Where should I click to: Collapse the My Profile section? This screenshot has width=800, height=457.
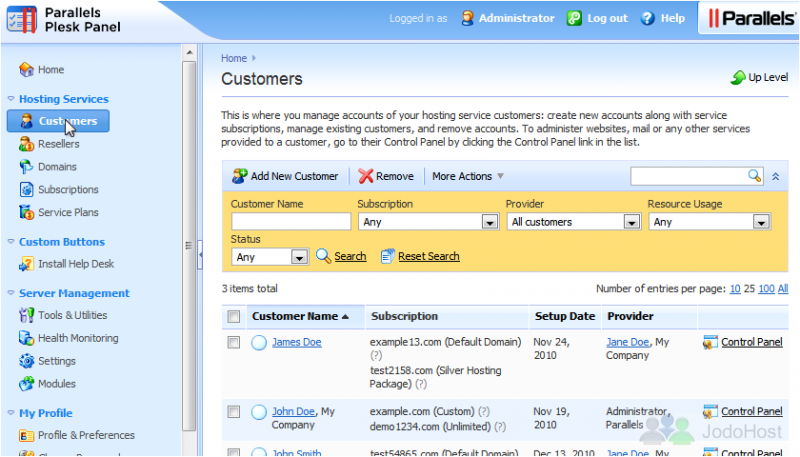click(11, 413)
